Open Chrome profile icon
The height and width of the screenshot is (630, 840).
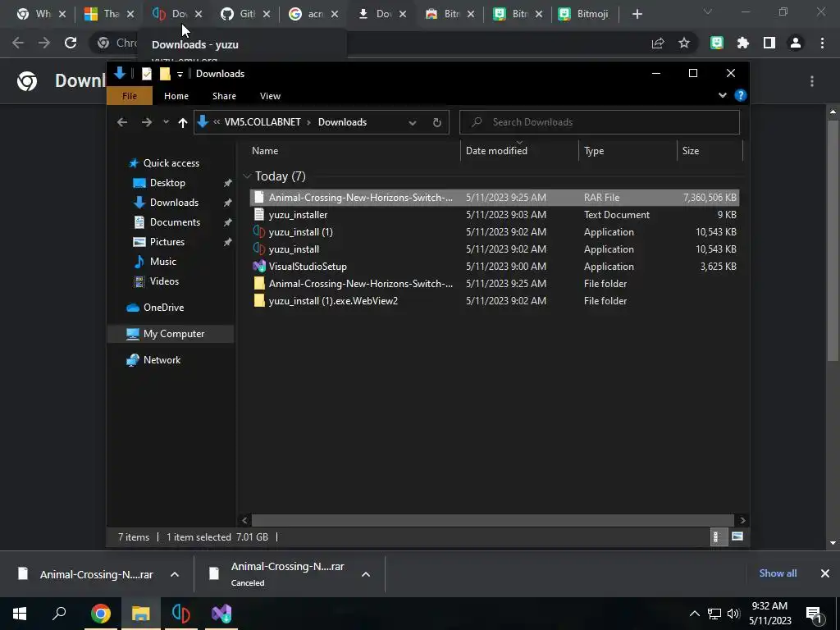(796, 43)
